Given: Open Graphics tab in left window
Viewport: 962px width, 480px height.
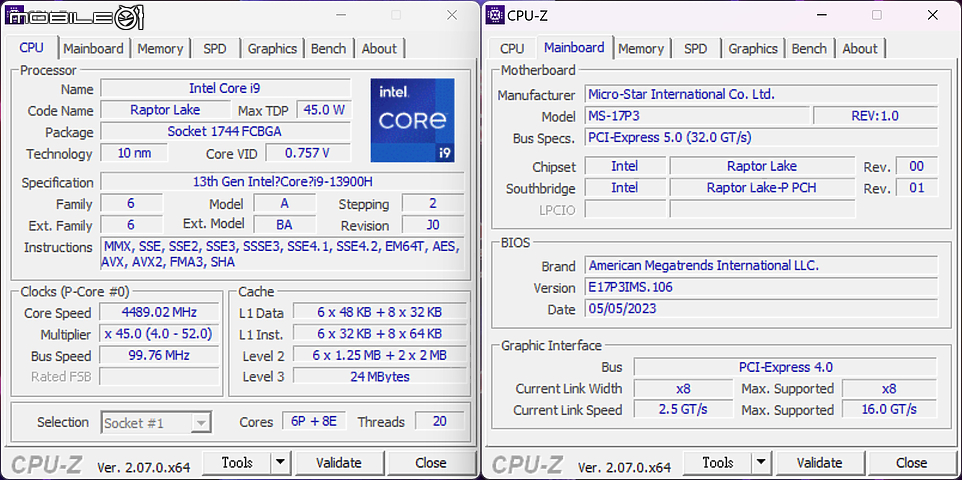Looking at the screenshot, I should click(x=272, y=48).
